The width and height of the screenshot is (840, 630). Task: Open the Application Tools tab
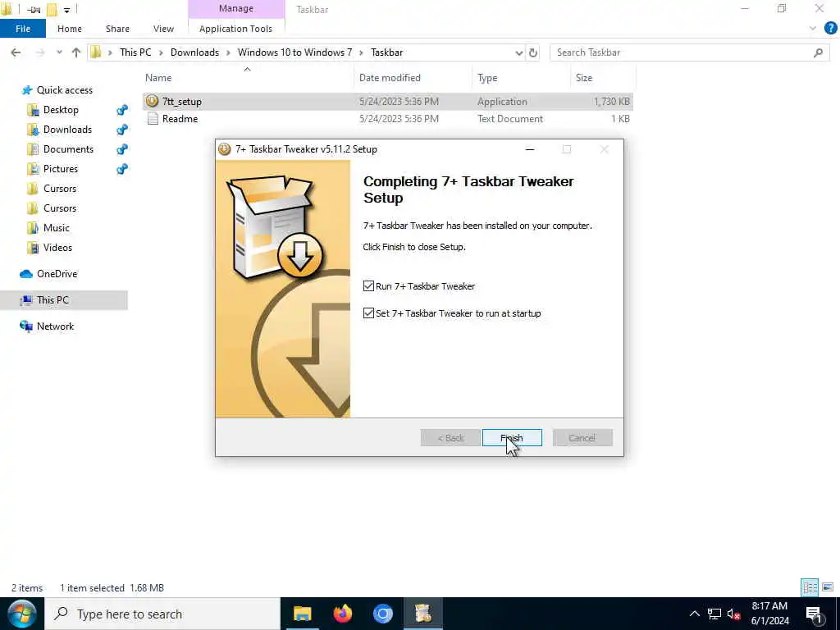click(235, 29)
